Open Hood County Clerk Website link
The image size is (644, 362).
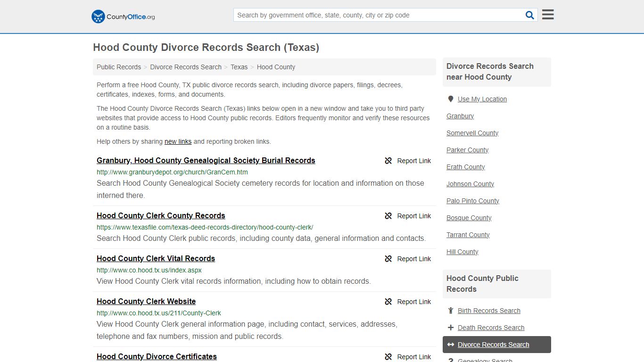pyautogui.click(x=146, y=301)
